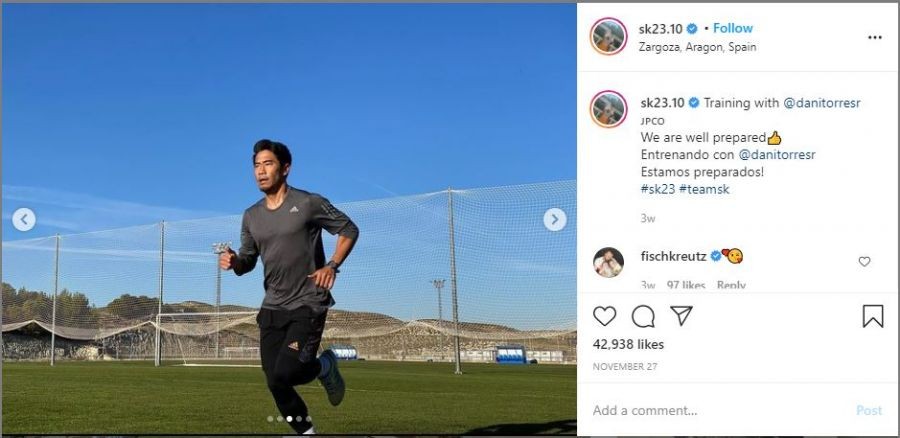The height and width of the screenshot is (438, 900).
Task: Go to next photo with right arrow
Action: 554,219
